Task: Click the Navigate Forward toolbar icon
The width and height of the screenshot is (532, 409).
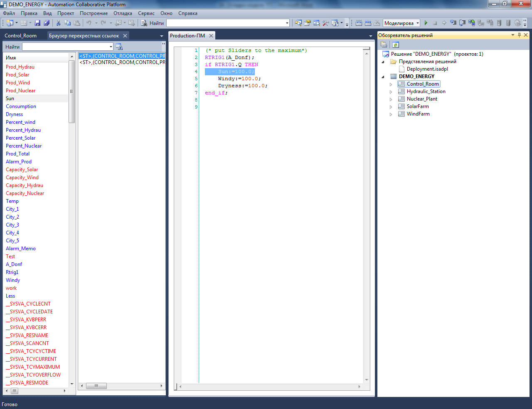Action: coord(132,23)
